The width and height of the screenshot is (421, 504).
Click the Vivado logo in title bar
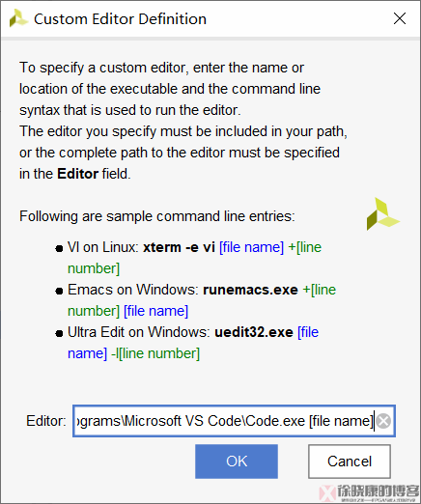click(x=18, y=18)
